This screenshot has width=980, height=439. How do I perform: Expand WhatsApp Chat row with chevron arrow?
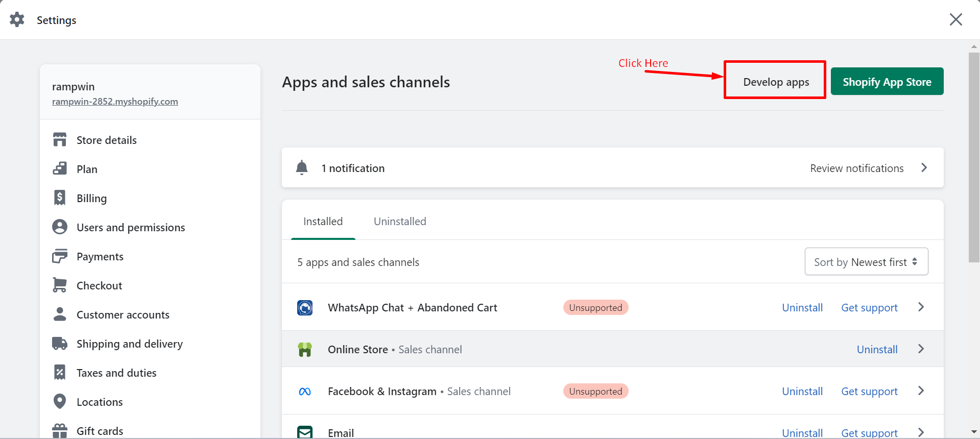tap(921, 307)
